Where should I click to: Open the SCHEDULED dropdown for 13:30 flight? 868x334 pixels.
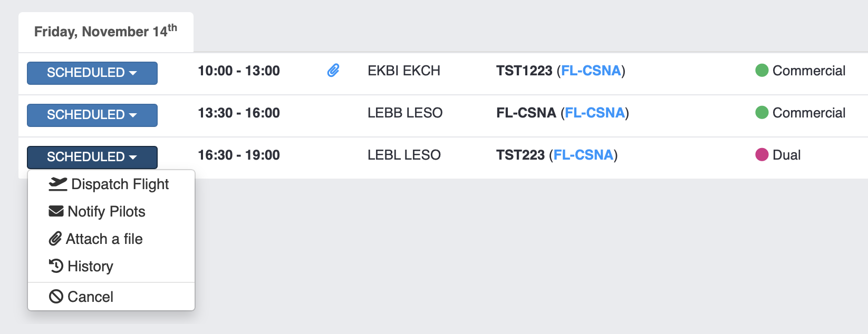tap(92, 115)
